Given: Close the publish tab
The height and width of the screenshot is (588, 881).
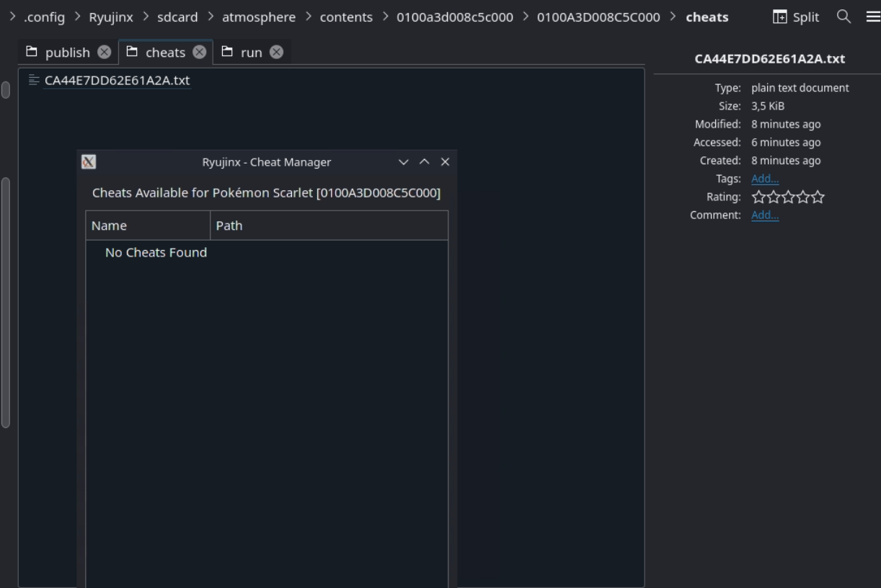Looking at the screenshot, I should coord(105,52).
